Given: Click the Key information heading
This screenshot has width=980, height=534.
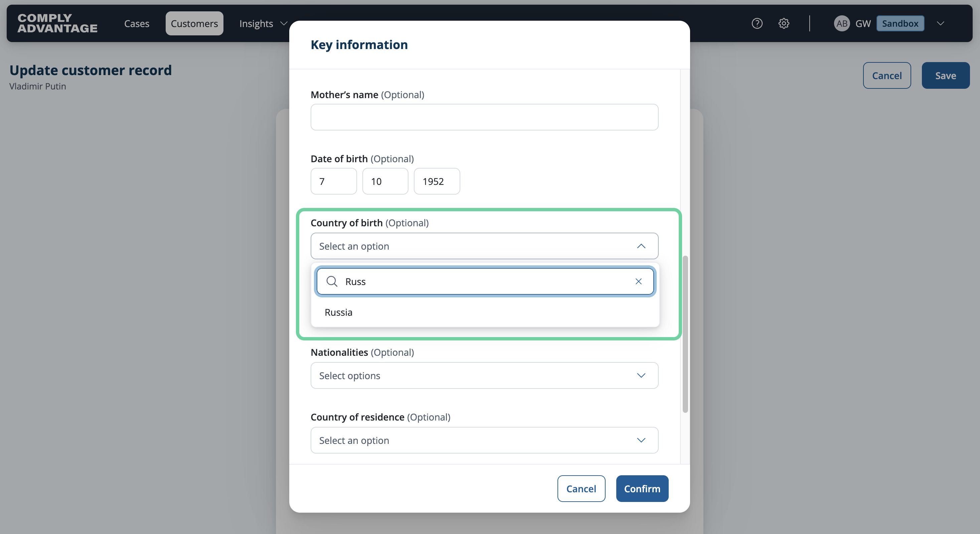Looking at the screenshot, I should (359, 44).
